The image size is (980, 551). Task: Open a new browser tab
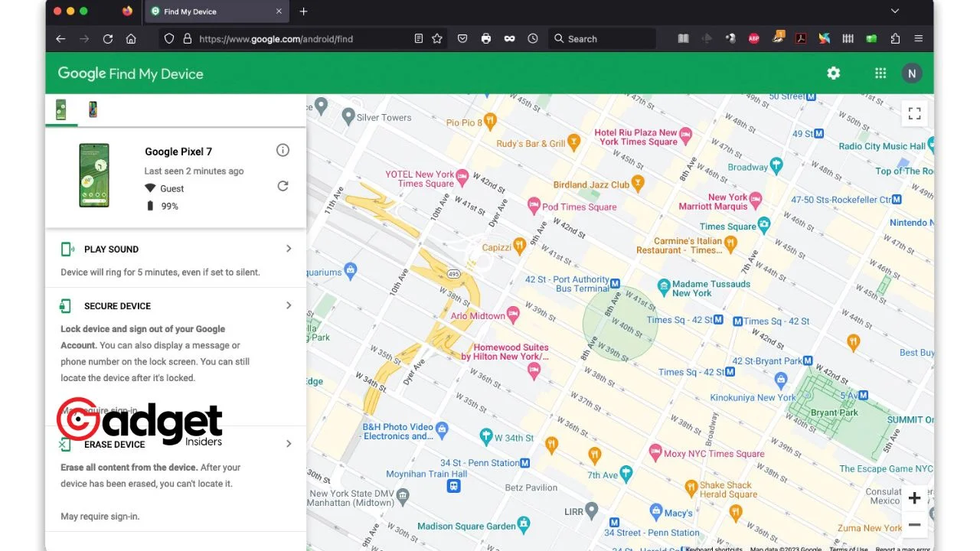303,11
